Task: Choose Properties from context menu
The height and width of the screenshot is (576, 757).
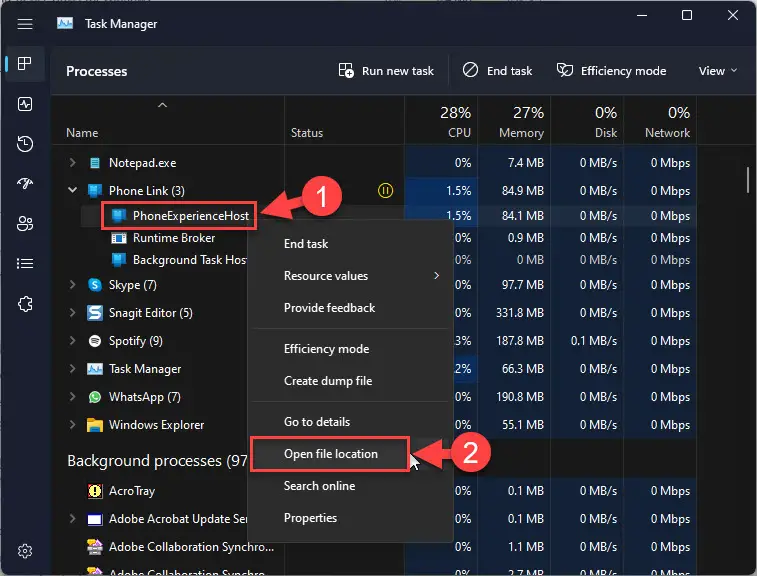Action: pos(351,518)
